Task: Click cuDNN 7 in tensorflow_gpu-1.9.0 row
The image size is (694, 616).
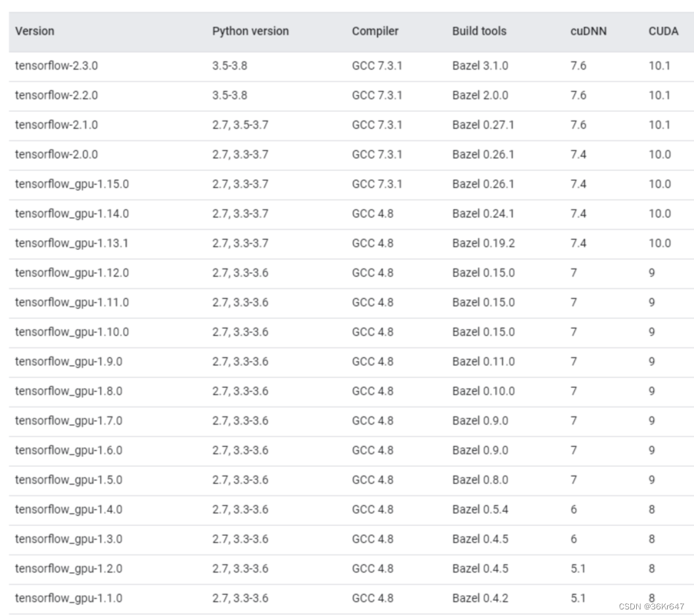Action: [x=574, y=362]
